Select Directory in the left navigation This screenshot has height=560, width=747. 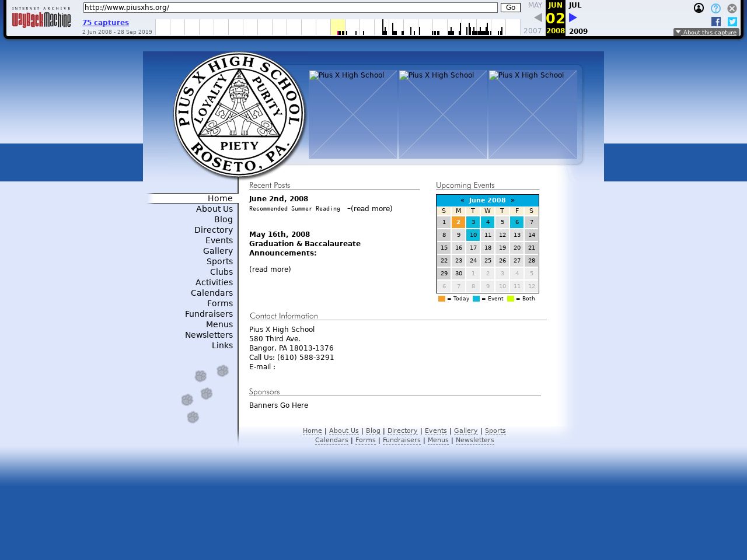213,230
